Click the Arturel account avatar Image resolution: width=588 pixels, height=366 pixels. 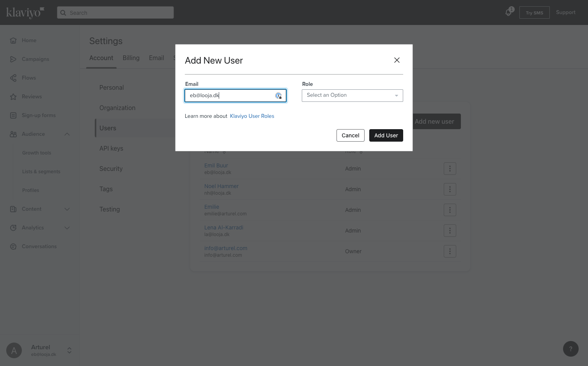click(x=14, y=350)
